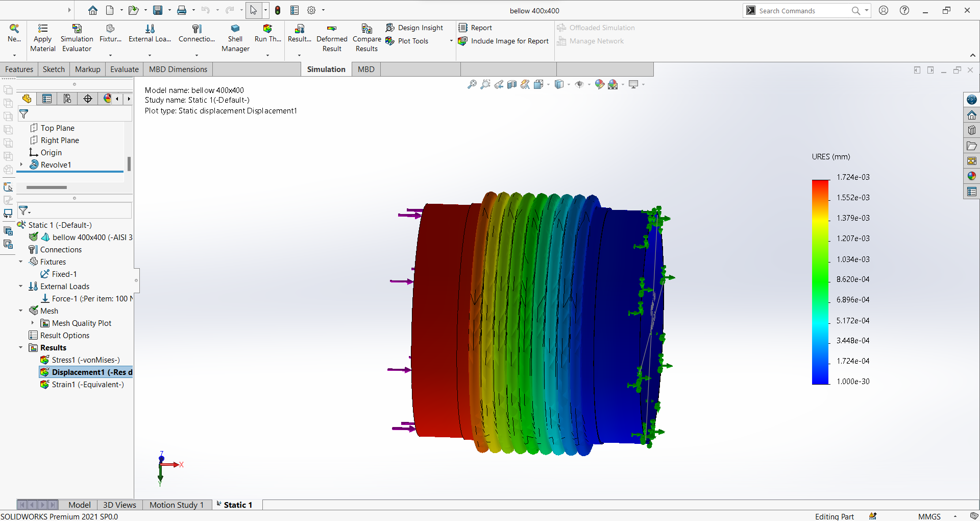Click the Deformed Result icon
The width and height of the screenshot is (980, 521).
click(x=332, y=29)
